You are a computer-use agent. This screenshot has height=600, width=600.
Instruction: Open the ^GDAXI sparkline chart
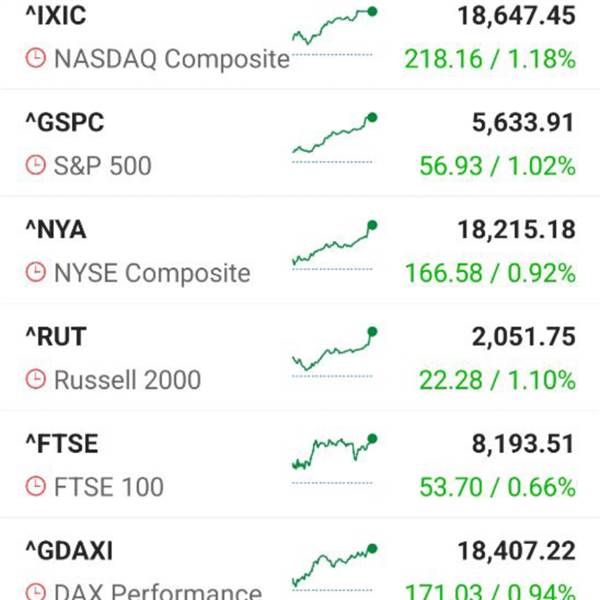[335, 567]
